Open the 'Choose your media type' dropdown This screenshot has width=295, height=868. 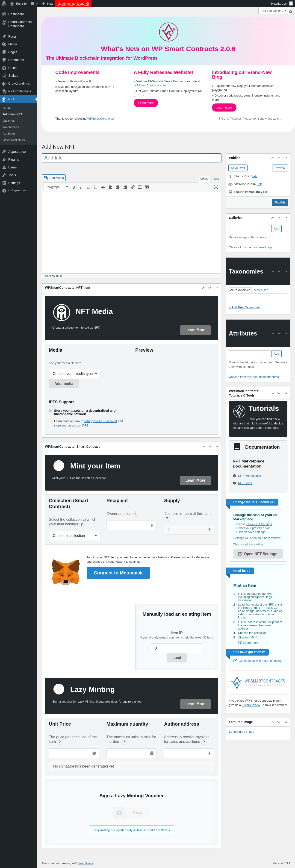click(75, 374)
